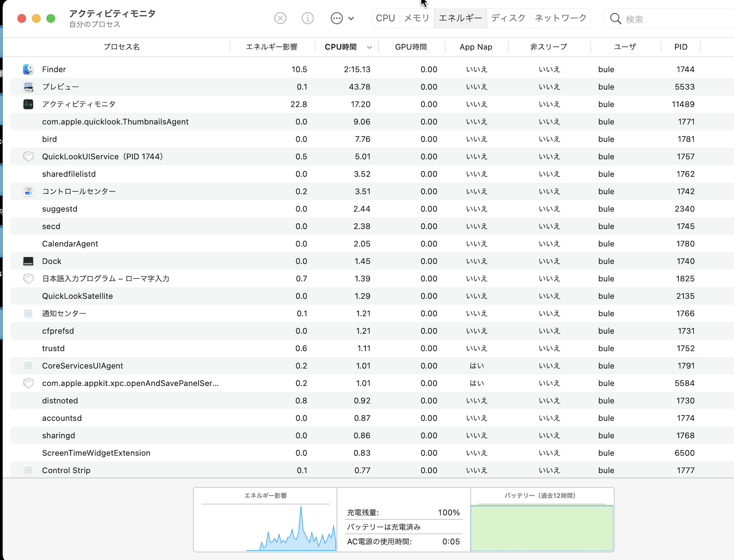Open the ディスク tab
The width and height of the screenshot is (734, 560).
(508, 18)
